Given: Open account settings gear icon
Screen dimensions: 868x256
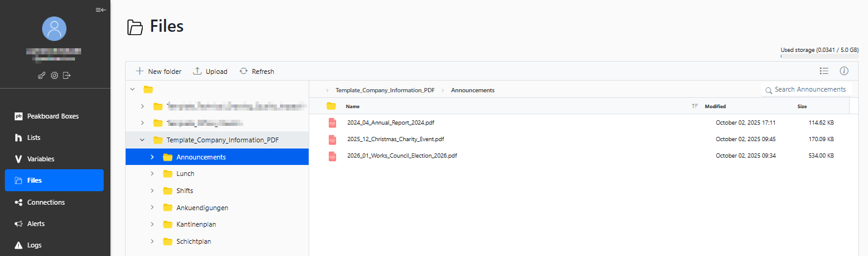Looking at the screenshot, I should pos(54,76).
